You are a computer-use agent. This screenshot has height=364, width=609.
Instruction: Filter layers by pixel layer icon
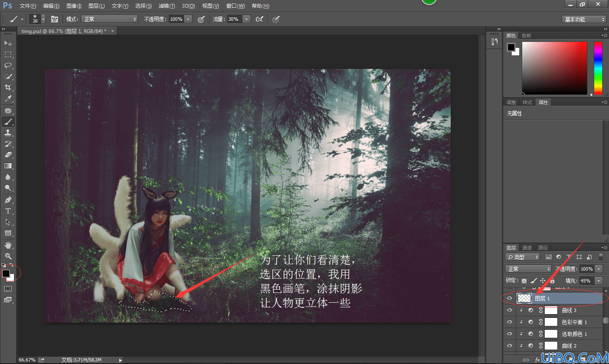coord(548,257)
